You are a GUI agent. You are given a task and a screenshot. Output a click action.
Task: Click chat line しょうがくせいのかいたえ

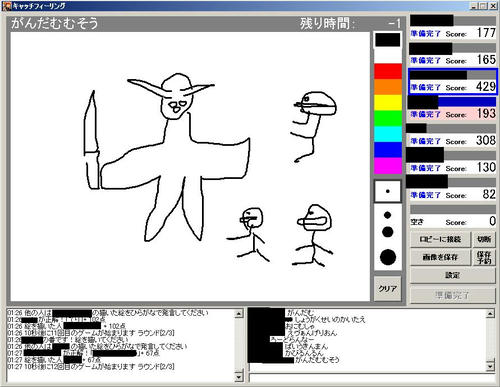(330, 319)
